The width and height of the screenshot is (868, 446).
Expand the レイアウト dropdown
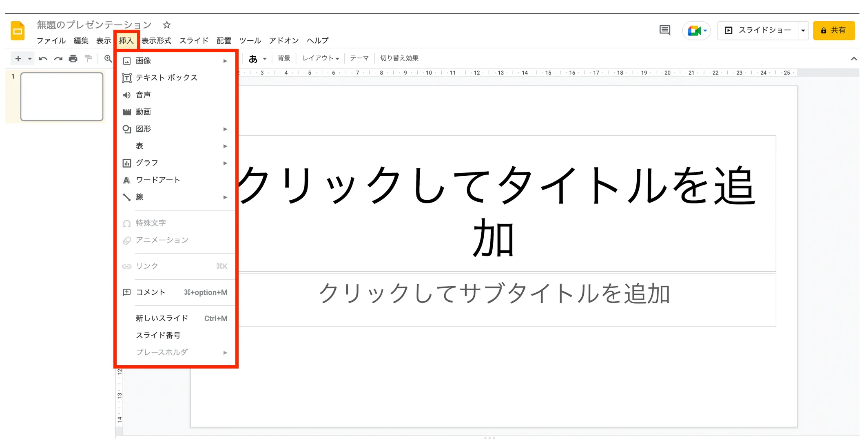321,58
